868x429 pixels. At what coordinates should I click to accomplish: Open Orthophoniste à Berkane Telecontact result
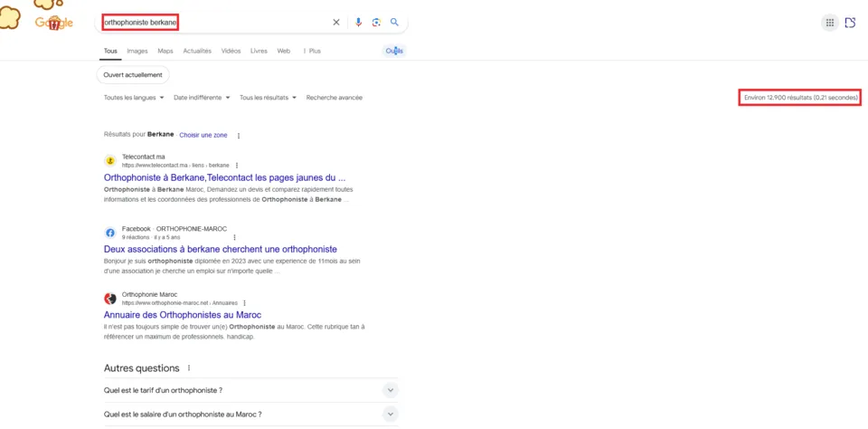pyautogui.click(x=225, y=178)
